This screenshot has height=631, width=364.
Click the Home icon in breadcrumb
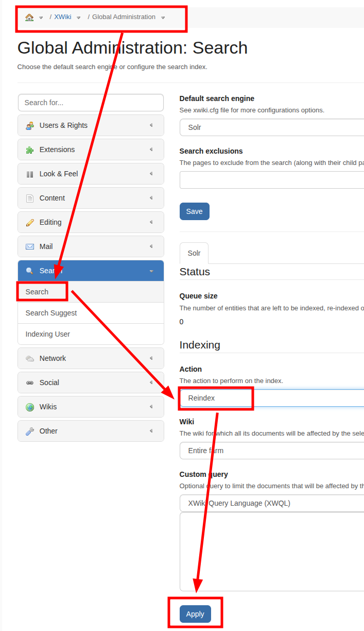(x=29, y=18)
